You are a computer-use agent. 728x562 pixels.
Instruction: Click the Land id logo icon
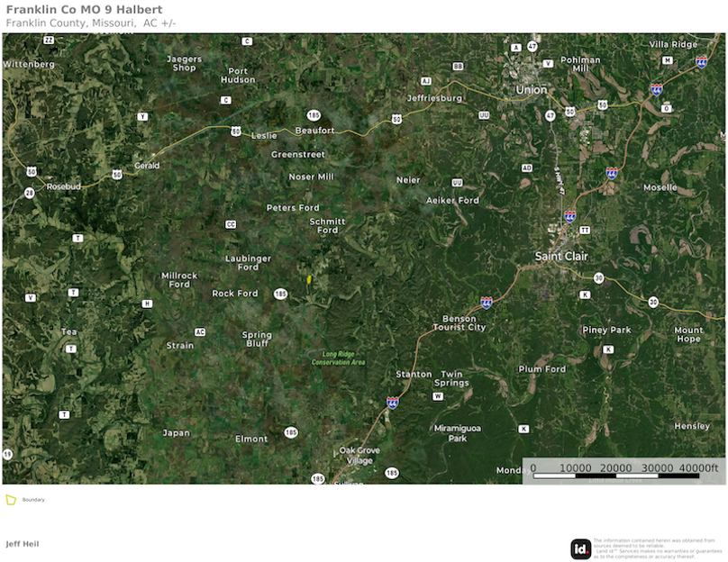tap(581, 549)
